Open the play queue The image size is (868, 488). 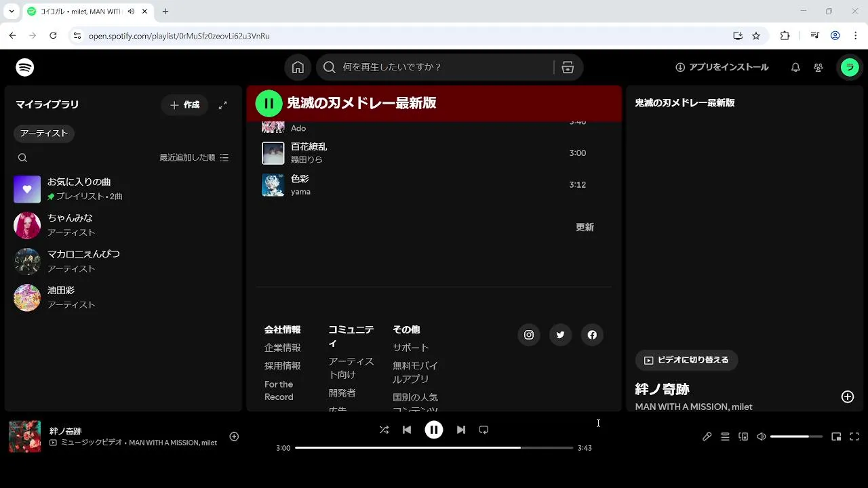725,436
